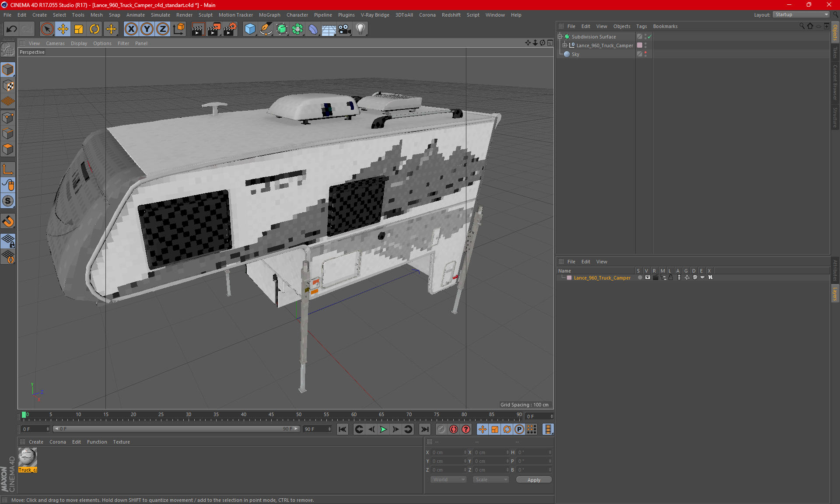The height and width of the screenshot is (504, 840).
Task: Open the viewport Cameras menu
Action: [55, 43]
